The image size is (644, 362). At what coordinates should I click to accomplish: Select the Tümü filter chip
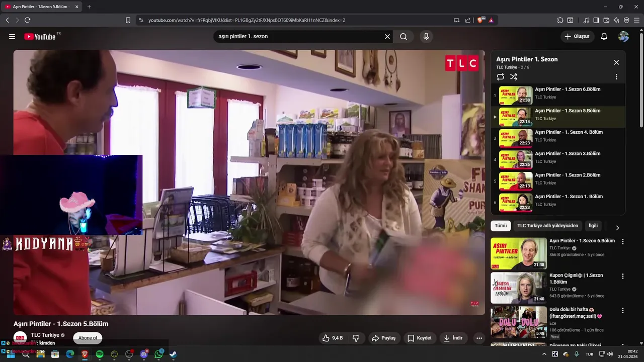coord(501,226)
